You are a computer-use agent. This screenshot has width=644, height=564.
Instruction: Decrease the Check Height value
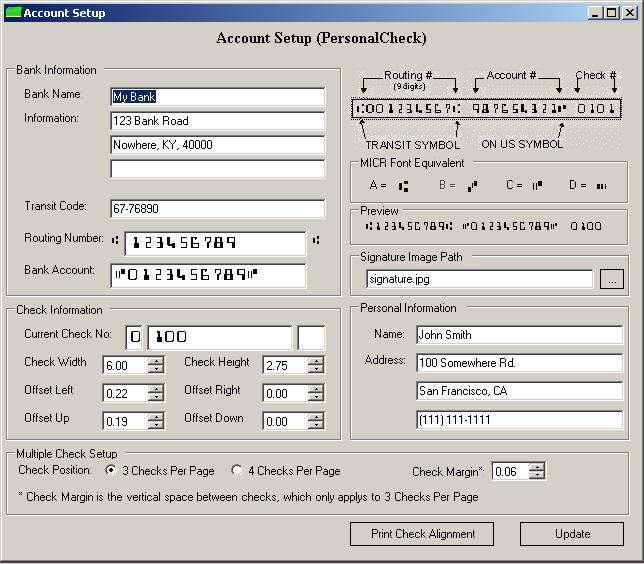point(316,370)
